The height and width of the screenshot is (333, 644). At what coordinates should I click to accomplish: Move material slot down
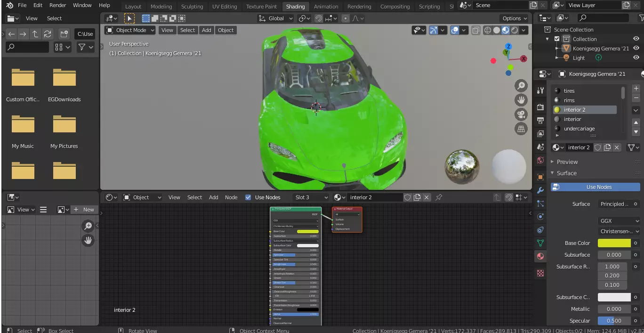(636, 132)
